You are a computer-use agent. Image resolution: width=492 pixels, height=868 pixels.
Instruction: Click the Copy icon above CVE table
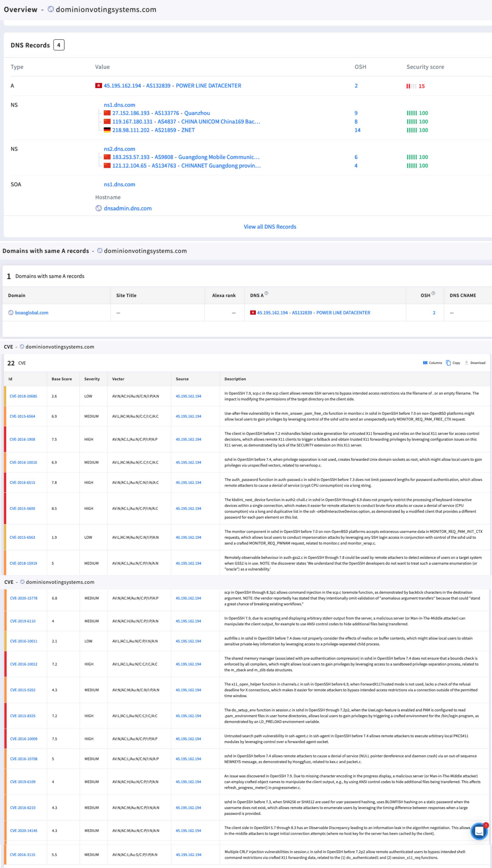[x=448, y=363]
